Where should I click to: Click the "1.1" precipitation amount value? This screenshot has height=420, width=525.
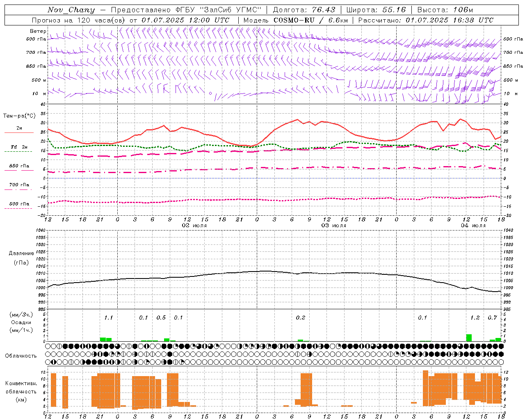tap(108, 317)
